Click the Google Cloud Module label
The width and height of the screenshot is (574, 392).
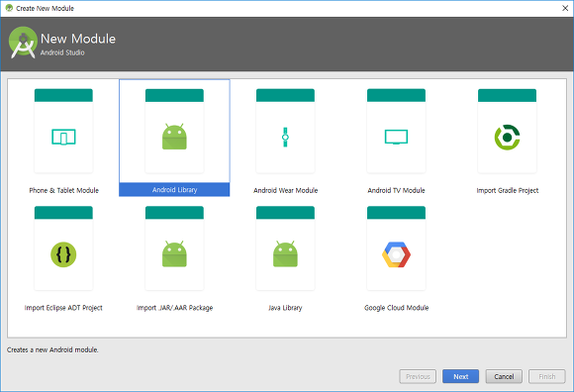click(x=396, y=308)
